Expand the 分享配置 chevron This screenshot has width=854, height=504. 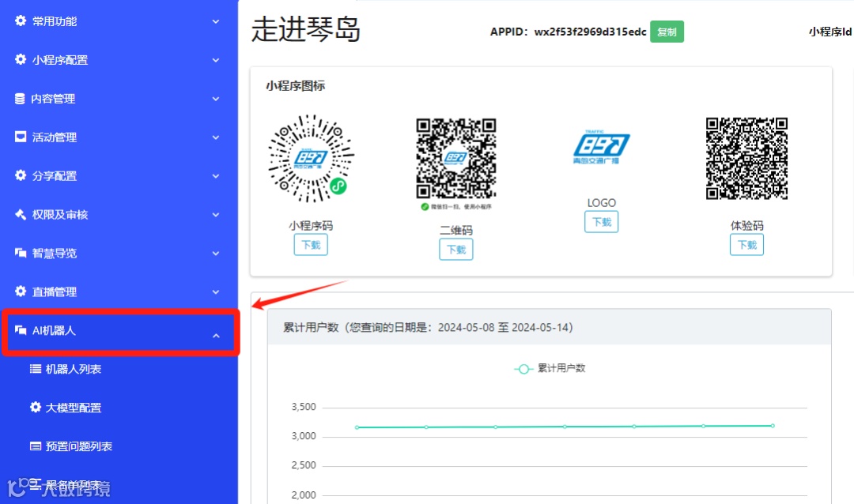[x=216, y=176]
